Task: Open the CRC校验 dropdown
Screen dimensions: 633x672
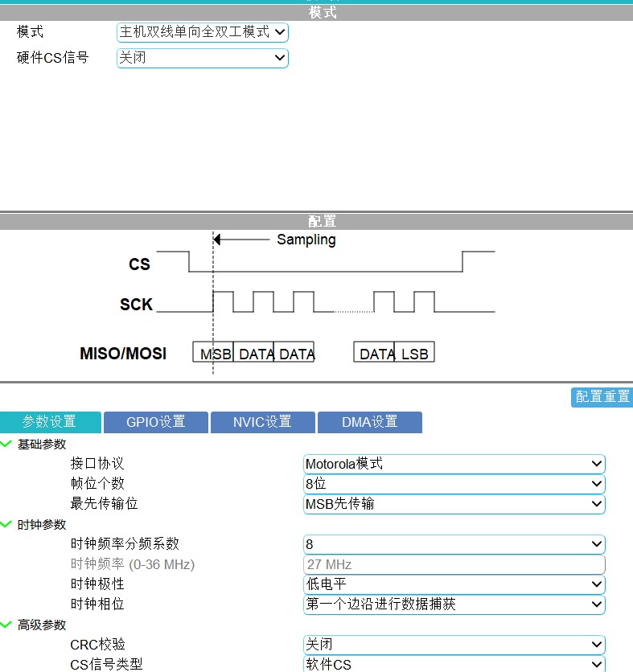Action: point(454,645)
